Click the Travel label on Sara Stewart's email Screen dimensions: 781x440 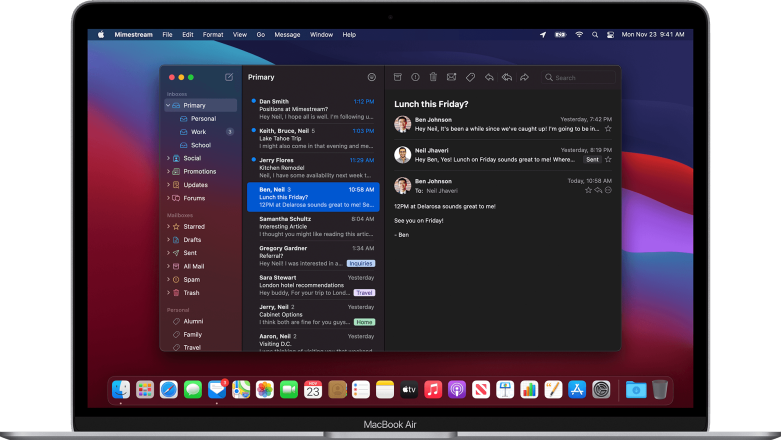point(364,293)
